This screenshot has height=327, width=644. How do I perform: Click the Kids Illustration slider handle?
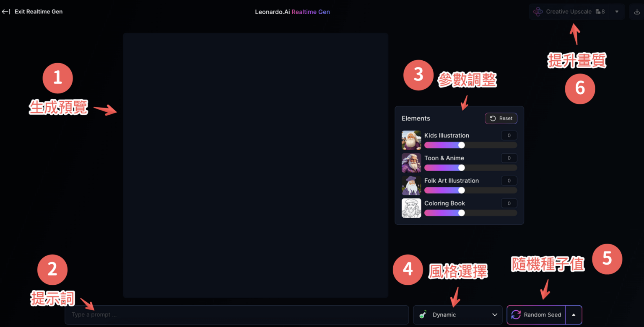click(x=462, y=145)
